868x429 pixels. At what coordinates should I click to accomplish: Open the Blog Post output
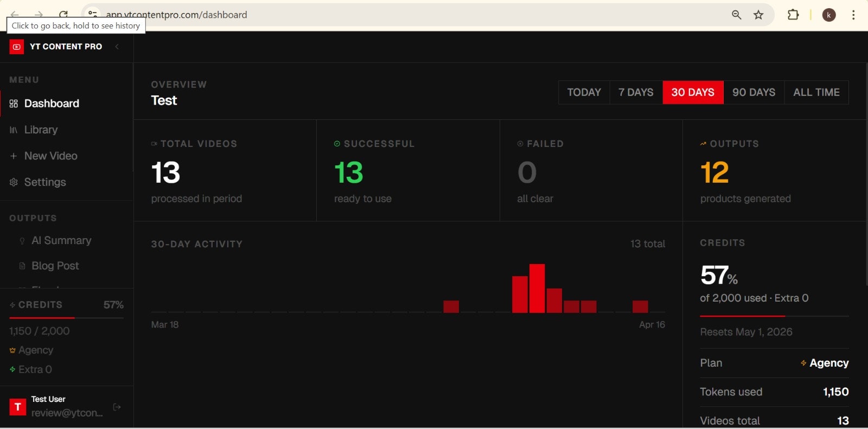click(55, 266)
